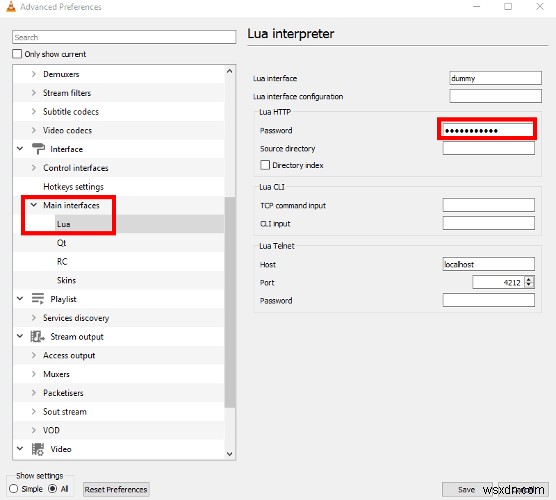This screenshot has width=556, height=500.
Task: Minimize the Advanced Preferences window
Action: [477, 6]
